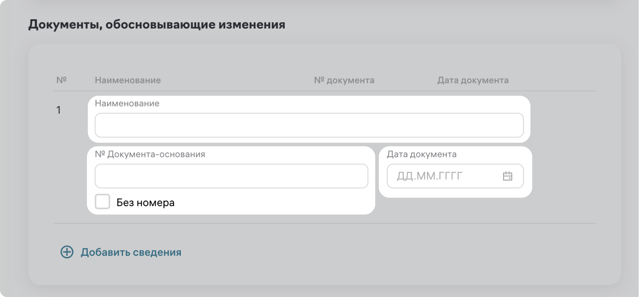Click the № документа column header

click(344, 80)
